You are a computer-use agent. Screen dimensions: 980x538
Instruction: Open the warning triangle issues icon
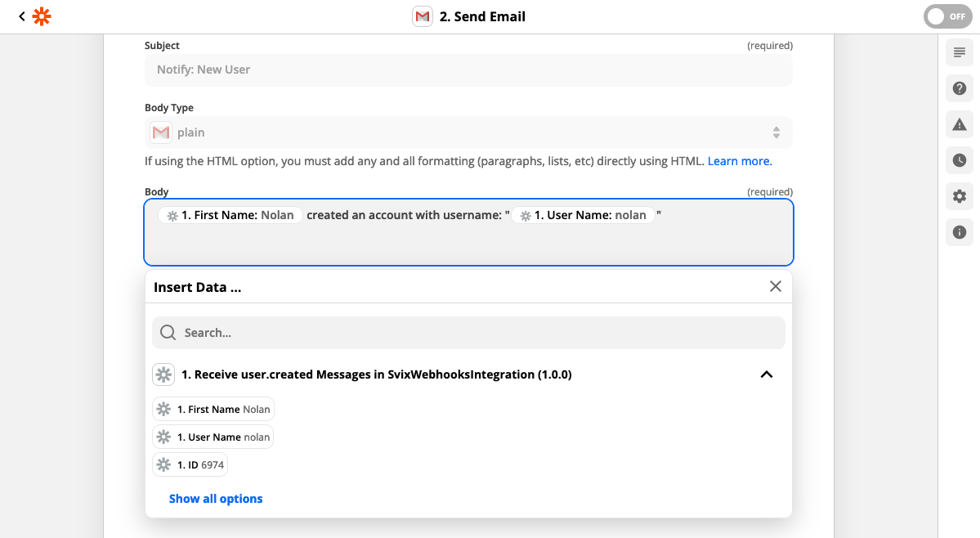click(960, 124)
